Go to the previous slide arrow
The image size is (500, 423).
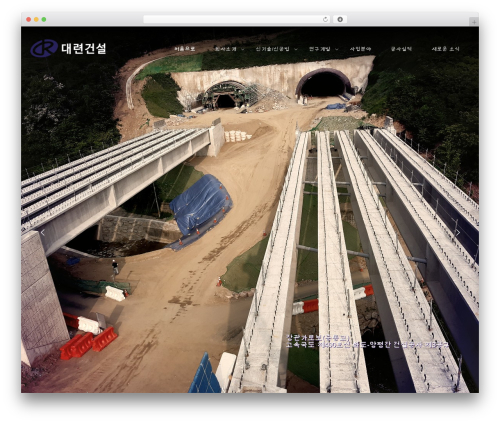click(43, 233)
